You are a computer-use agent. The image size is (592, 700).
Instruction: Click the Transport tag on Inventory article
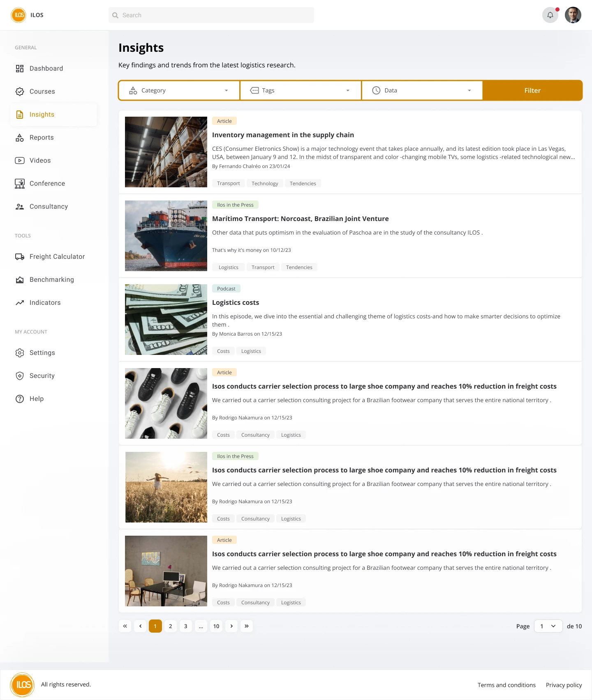tap(229, 183)
